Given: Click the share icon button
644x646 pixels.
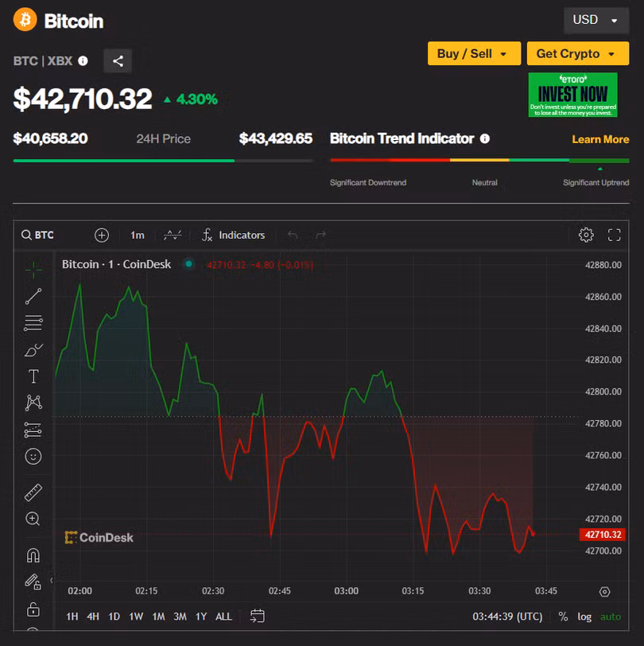Looking at the screenshot, I should click(118, 61).
